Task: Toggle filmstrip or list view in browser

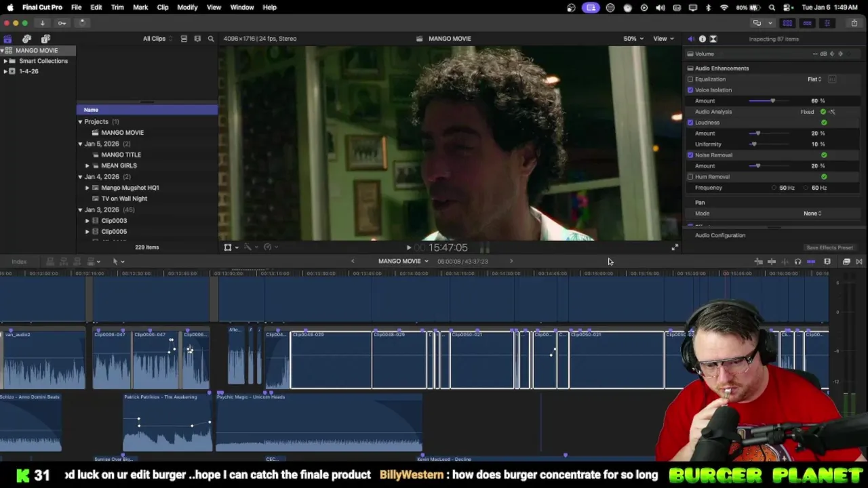Action: pos(184,39)
